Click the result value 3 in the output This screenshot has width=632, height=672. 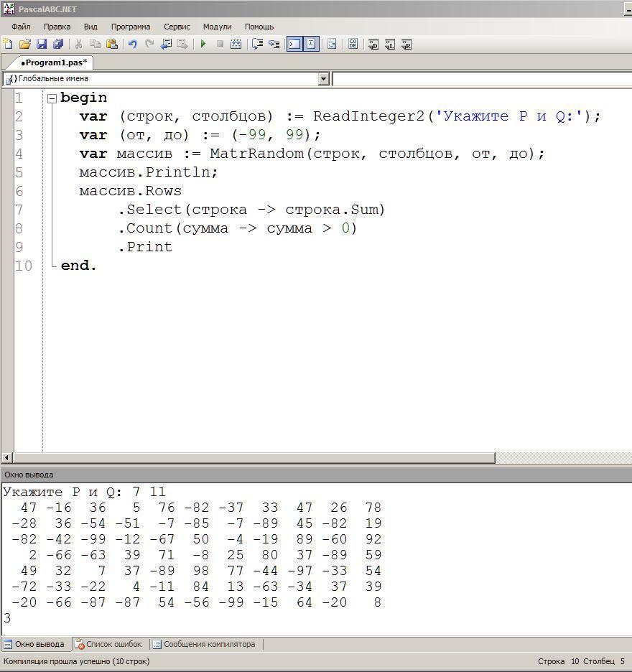click(x=7, y=618)
